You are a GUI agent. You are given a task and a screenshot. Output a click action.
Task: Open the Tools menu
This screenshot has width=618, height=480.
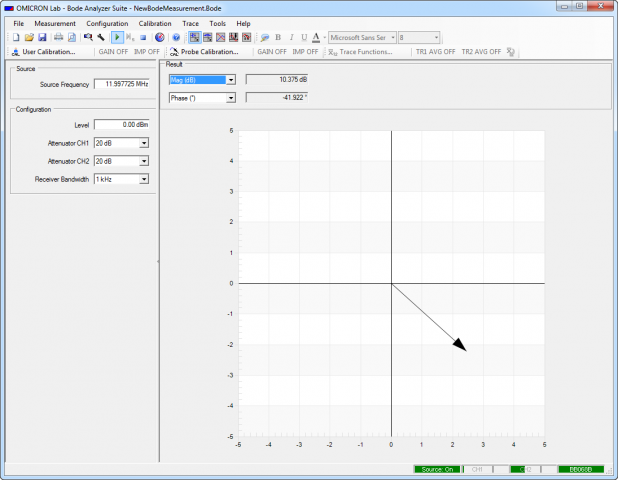[x=217, y=24]
